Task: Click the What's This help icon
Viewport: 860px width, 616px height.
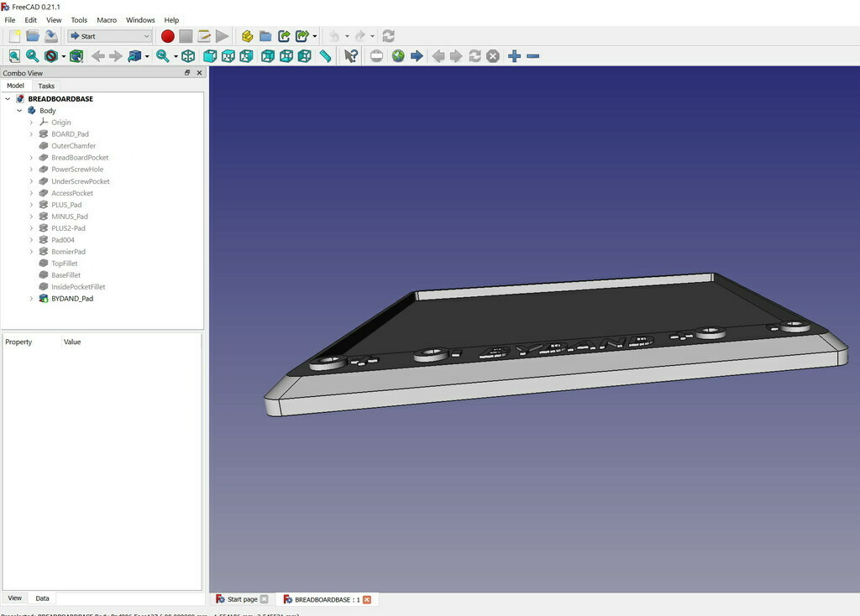Action: (x=351, y=56)
